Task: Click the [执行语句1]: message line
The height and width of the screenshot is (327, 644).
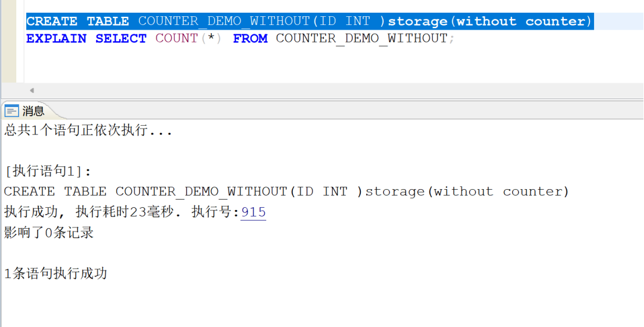Action: (x=48, y=172)
